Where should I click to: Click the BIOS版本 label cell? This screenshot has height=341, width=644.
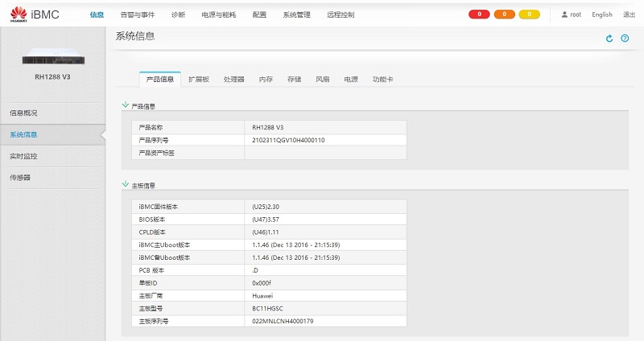pyautogui.click(x=188, y=219)
